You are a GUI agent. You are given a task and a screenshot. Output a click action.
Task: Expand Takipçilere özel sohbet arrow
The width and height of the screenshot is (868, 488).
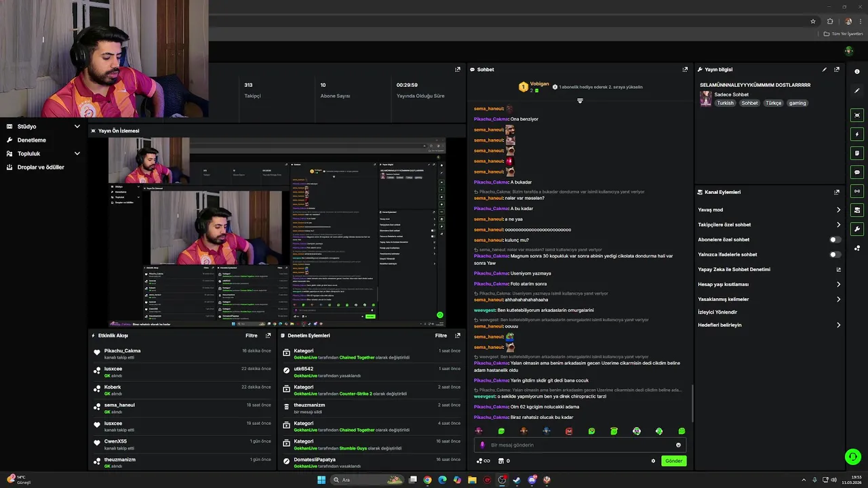click(x=839, y=224)
